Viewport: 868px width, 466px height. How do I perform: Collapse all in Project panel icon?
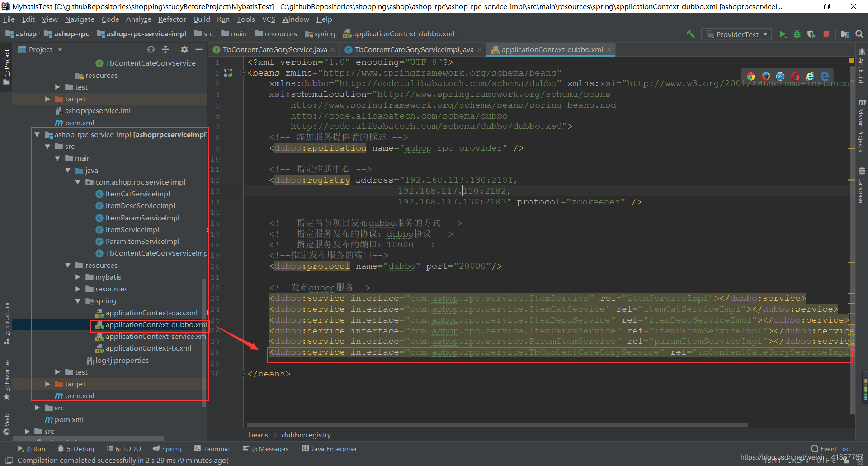(165, 49)
